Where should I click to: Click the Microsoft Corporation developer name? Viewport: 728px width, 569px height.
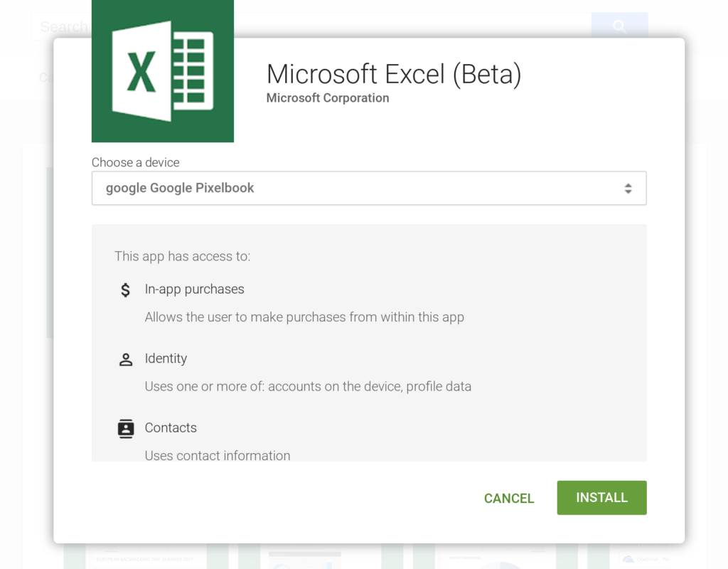point(328,98)
